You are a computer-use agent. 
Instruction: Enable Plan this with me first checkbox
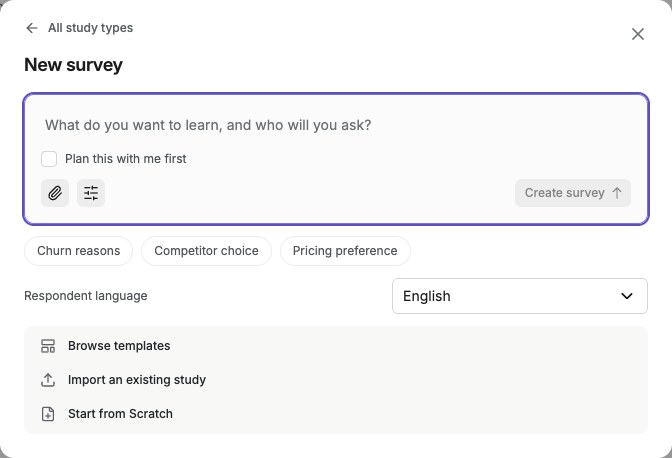point(49,159)
